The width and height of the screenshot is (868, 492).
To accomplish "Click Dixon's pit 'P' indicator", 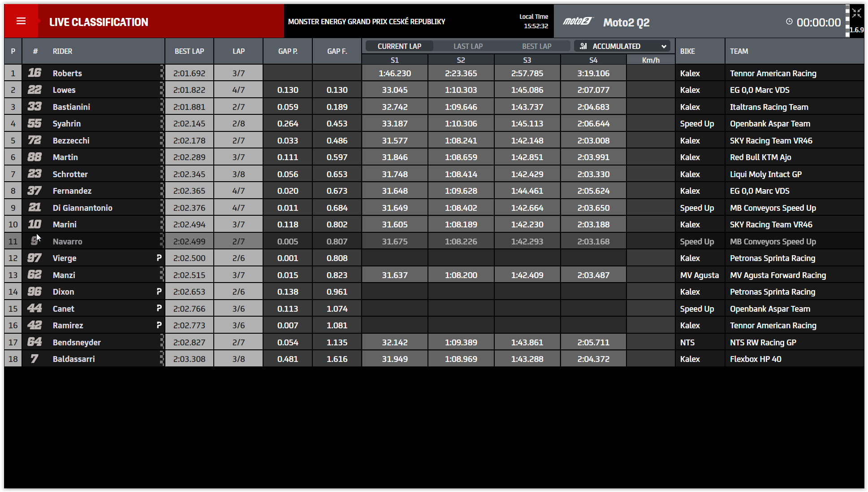I will [x=159, y=292].
